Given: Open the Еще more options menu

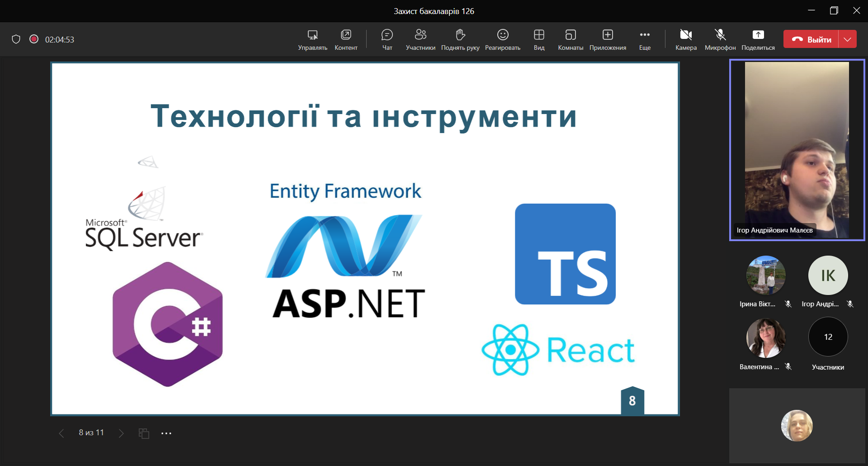Looking at the screenshot, I should pos(645,39).
